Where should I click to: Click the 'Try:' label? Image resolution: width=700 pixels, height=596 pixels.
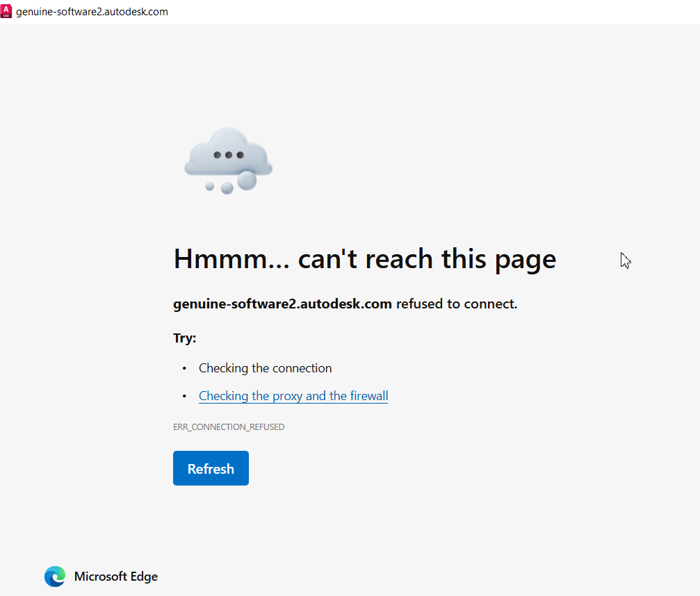185,338
